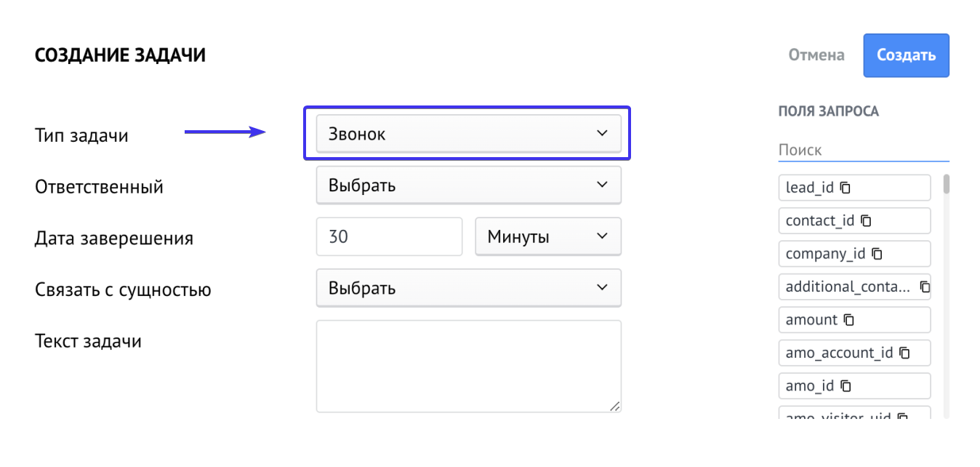The height and width of the screenshot is (467, 980).
Task: Copy the amo_visitor_uid field icon
Action: click(x=903, y=418)
